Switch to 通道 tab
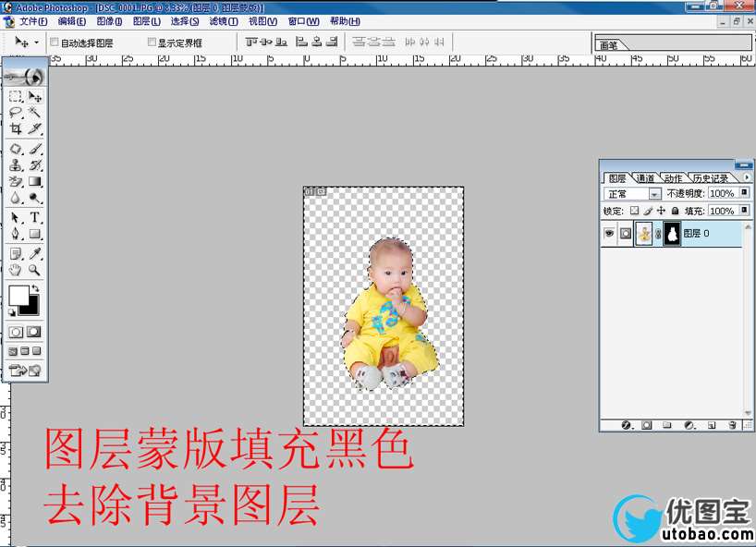 tap(646, 178)
